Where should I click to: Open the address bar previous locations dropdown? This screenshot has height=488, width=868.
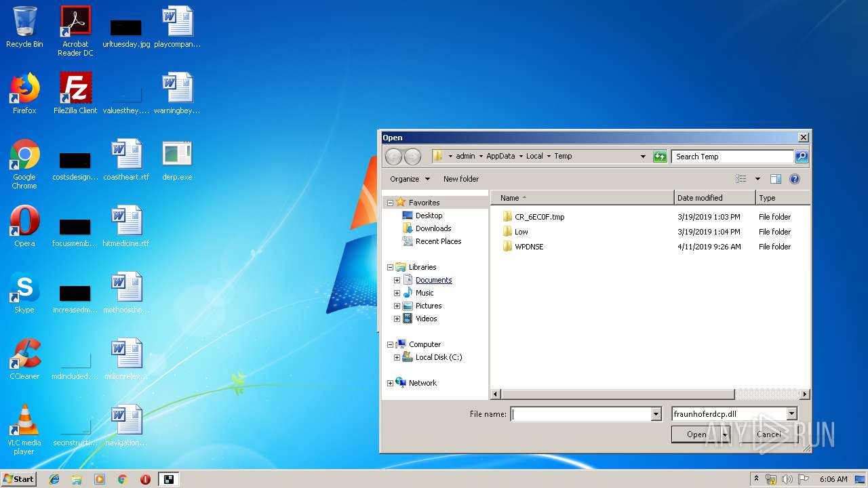click(643, 157)
